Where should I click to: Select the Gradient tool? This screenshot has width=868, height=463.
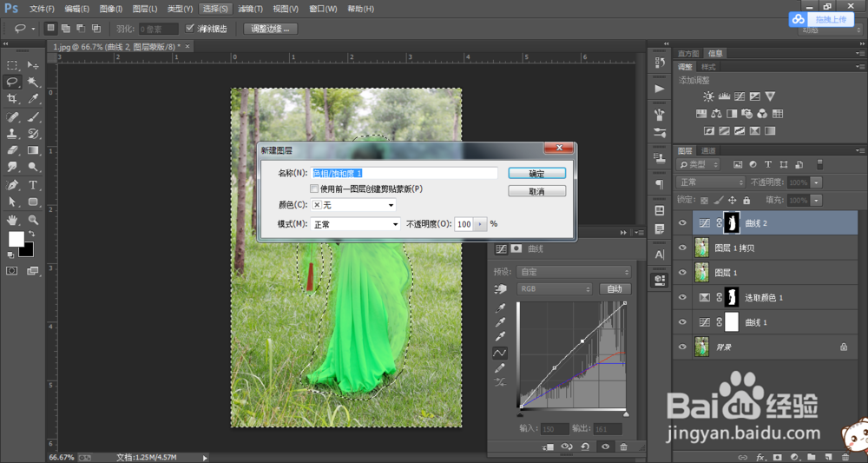(33, 150)
